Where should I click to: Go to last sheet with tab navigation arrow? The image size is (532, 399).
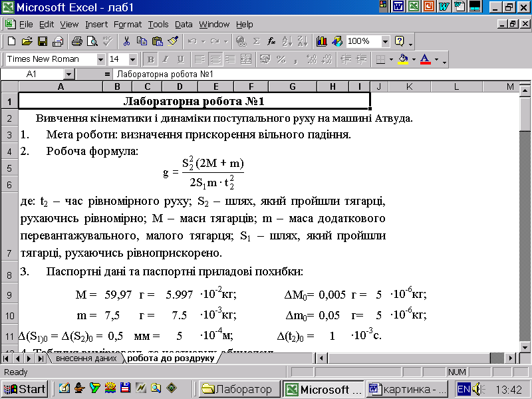pyautogui.click(x=41, y=358)
